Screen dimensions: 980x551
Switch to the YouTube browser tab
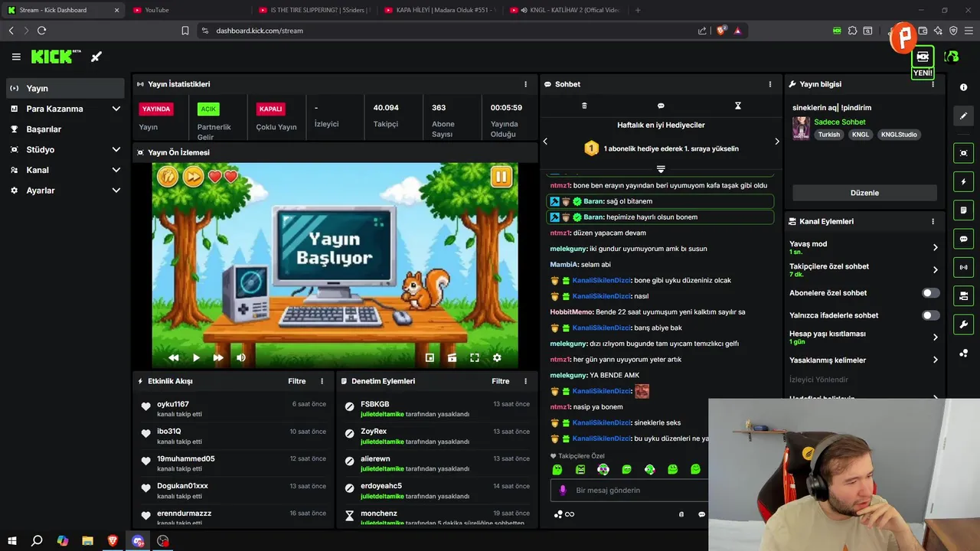(x=188, y=10)
